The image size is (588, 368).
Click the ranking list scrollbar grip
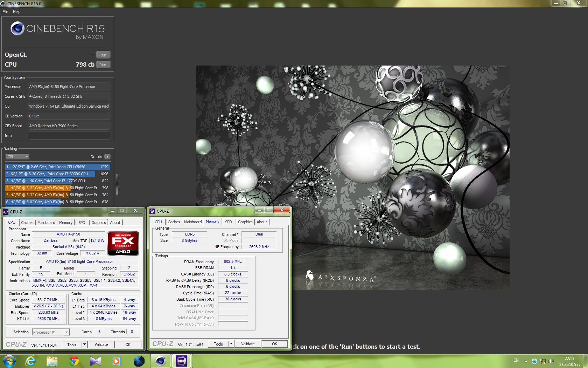(x=117, y=185)
